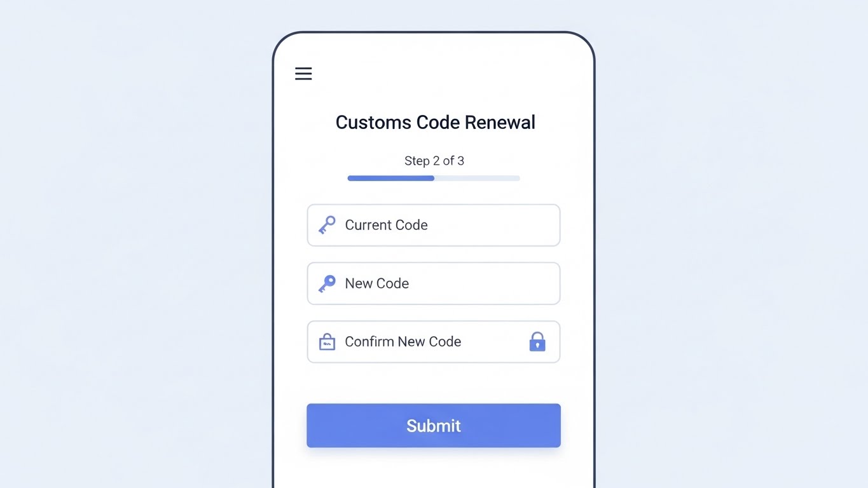868x488 pixels.
Task: Click the light-blue backdrop outside the phone
Action: (x=127, y=254)
